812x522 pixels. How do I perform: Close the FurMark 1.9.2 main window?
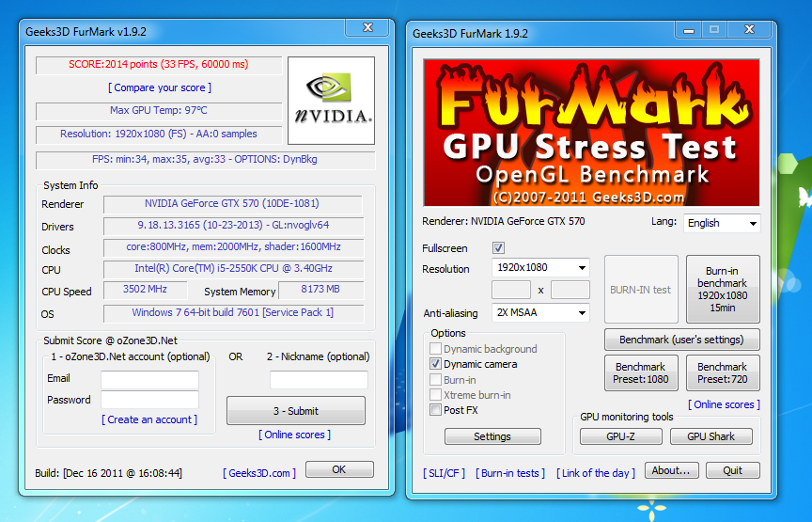749,29
